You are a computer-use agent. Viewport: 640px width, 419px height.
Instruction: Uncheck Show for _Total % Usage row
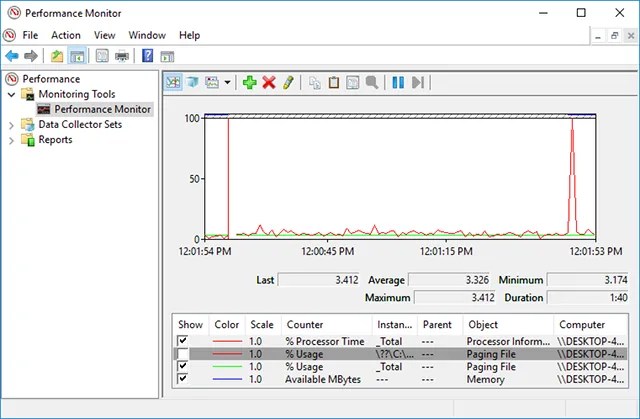182,366
